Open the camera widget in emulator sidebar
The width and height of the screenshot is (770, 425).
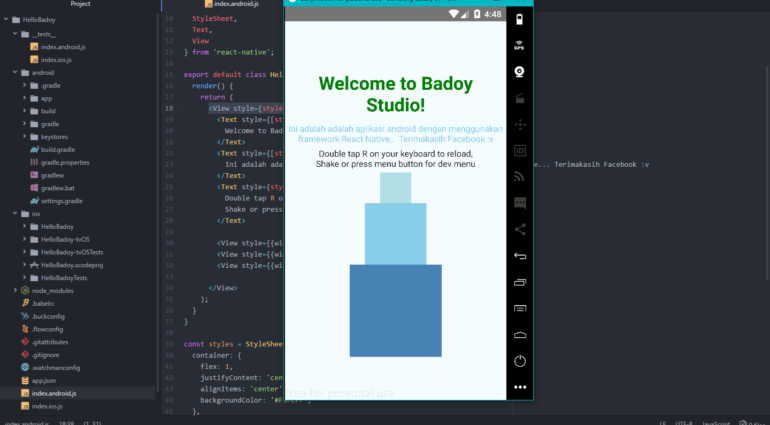[x=519, y=72]
